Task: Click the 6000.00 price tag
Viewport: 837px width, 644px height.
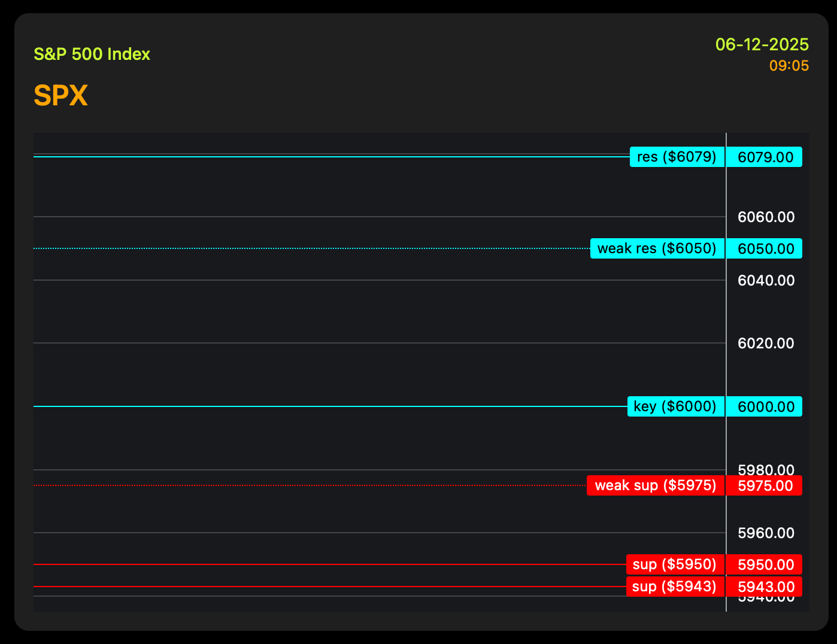Action: 765,406
